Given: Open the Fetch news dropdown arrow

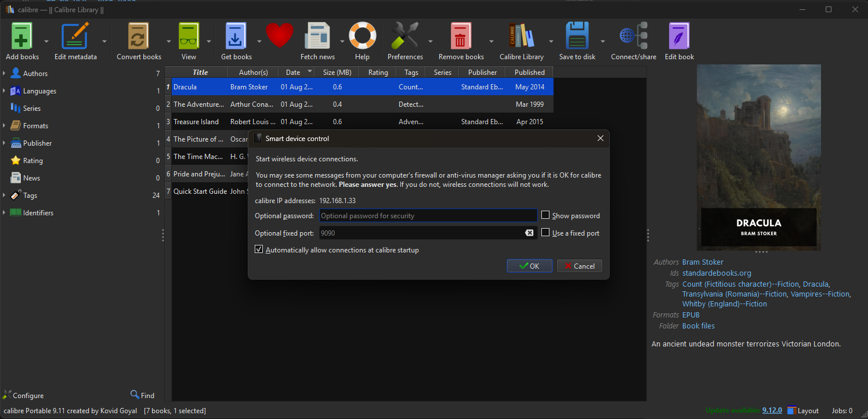Looking at the screenshot, I should pyautogui.click(x=342, y=41).
